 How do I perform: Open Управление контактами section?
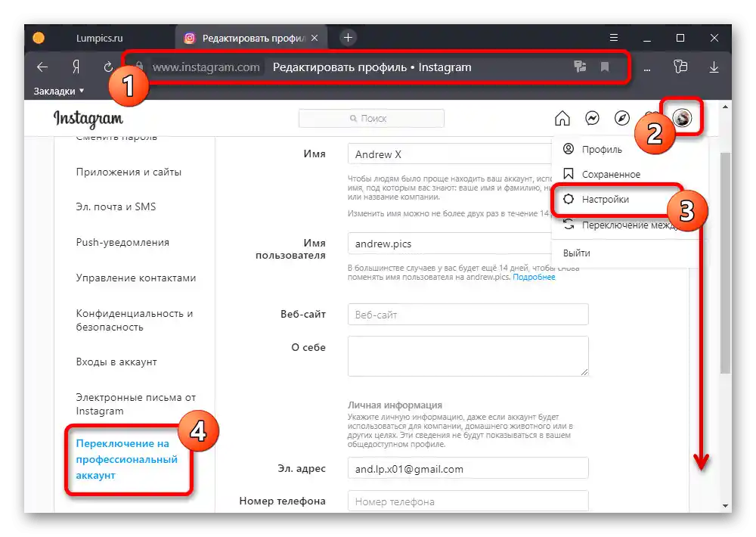click(136, 278)
